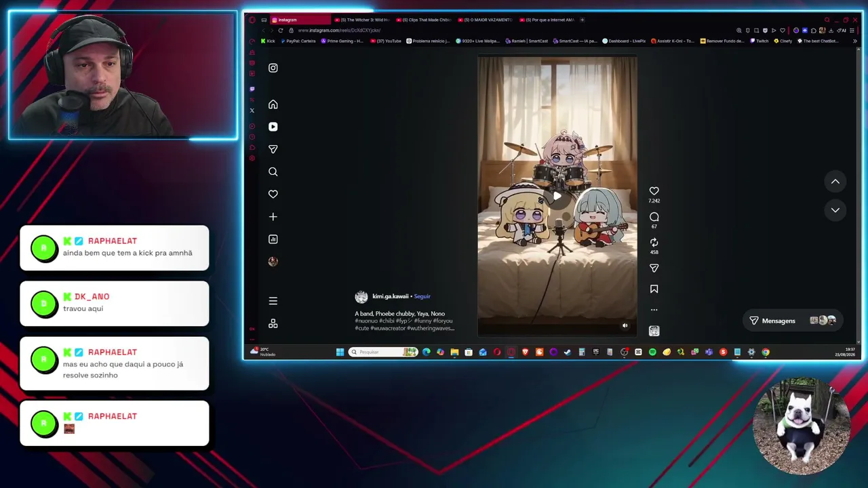Screen dimensions: 868x488
Task: Open the reel's audio thumbnail
Action: (654, 331)
